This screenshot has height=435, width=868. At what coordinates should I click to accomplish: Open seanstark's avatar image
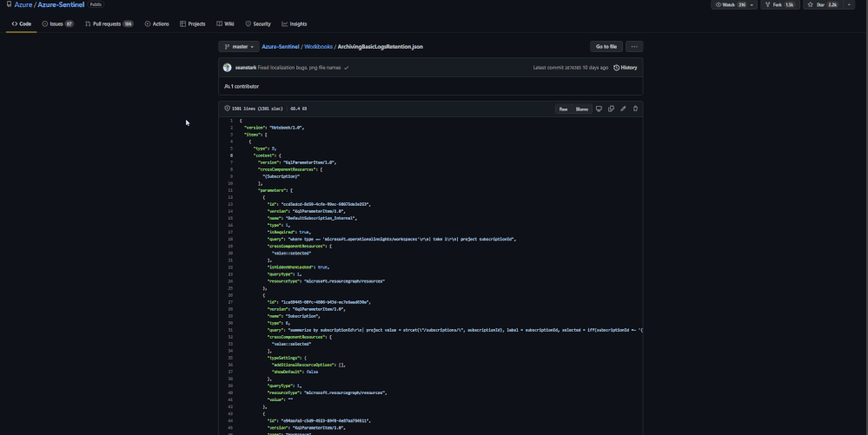pos(227,68)
